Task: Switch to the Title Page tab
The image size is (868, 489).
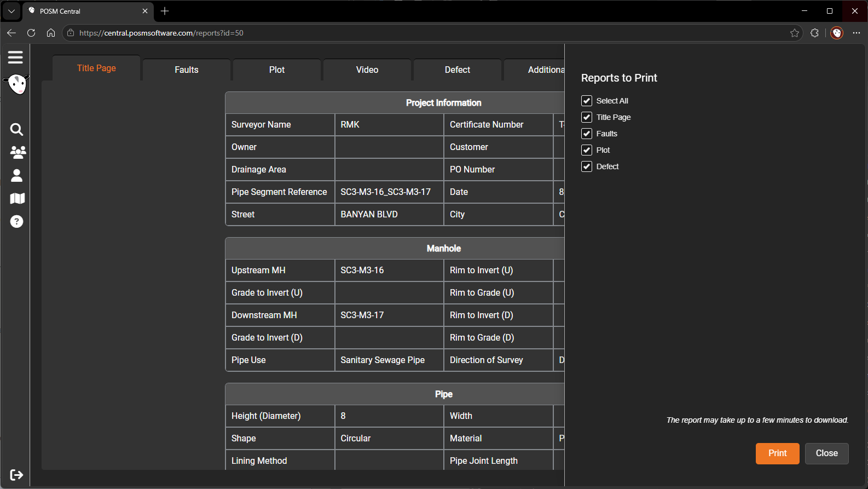Action: 96,68
